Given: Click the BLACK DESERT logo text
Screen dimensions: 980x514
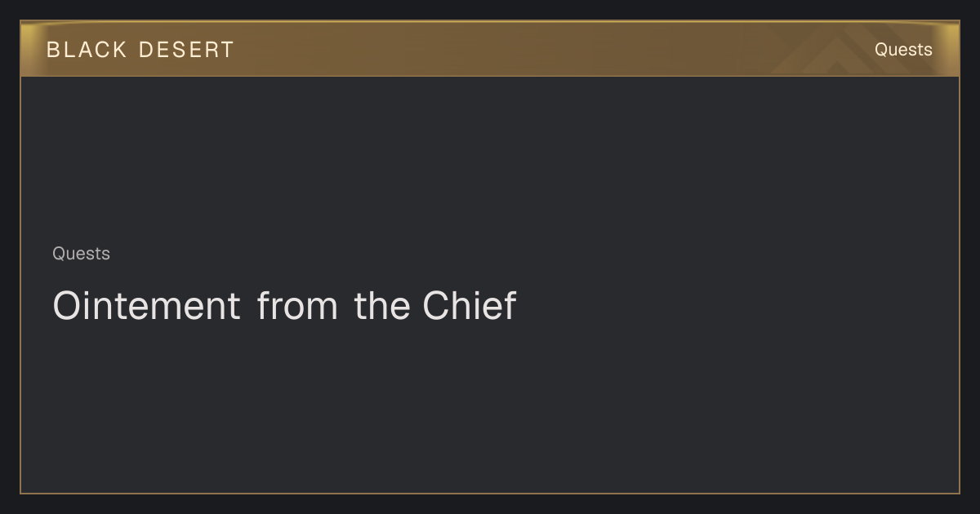Looking at the screenshot, I should click(140, 50).
